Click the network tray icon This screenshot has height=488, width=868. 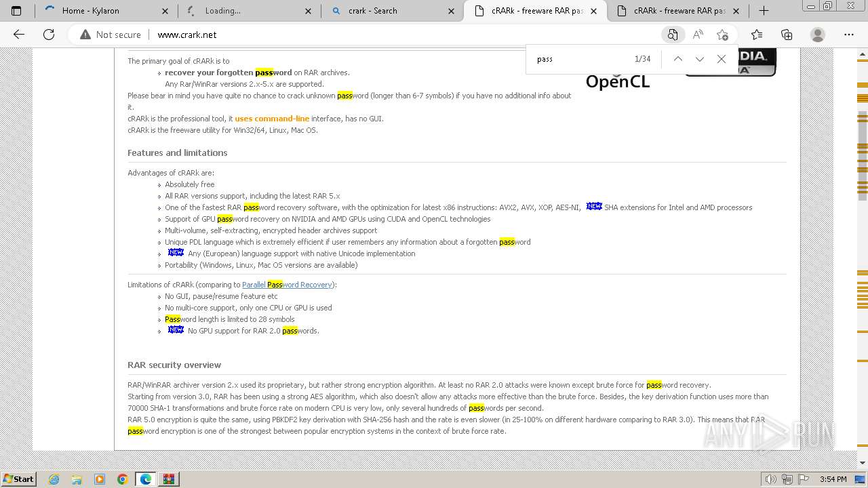[x=787, y=479]
